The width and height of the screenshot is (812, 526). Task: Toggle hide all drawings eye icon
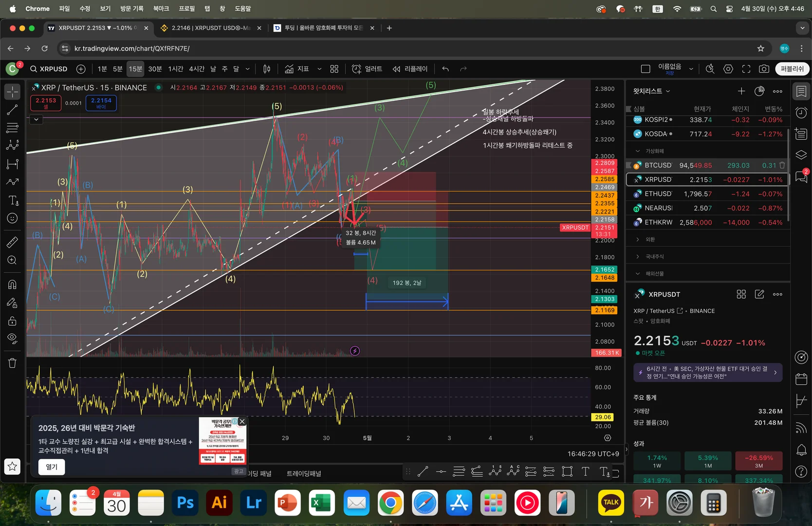[12, 338]
